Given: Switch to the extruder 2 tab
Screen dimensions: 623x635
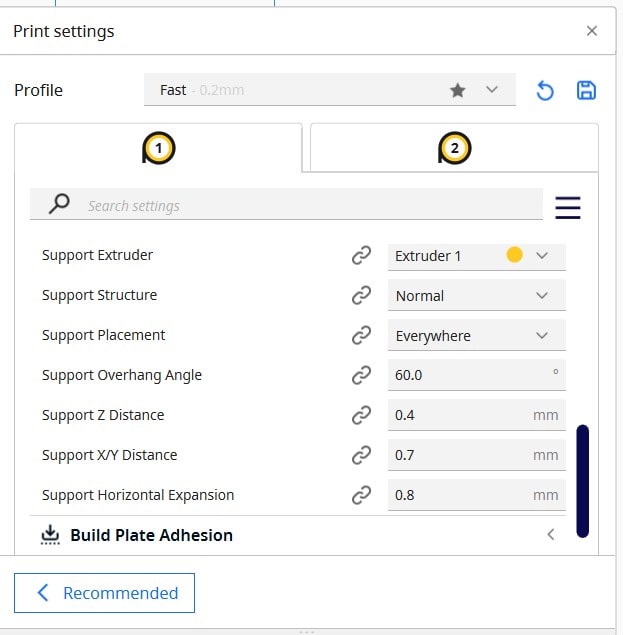Looking at the screenshot, I should click(454, 149).
